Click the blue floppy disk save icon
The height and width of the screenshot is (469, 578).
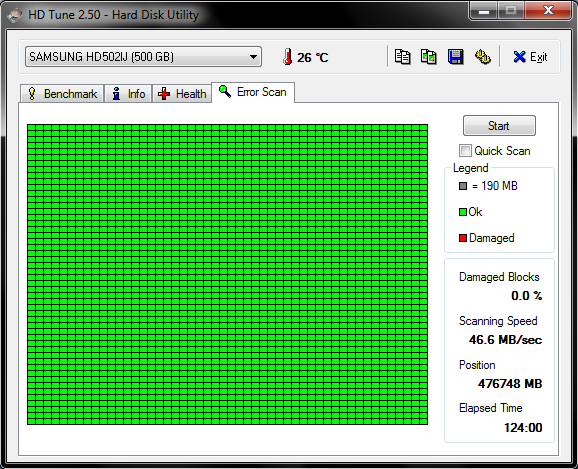point(456,57)
